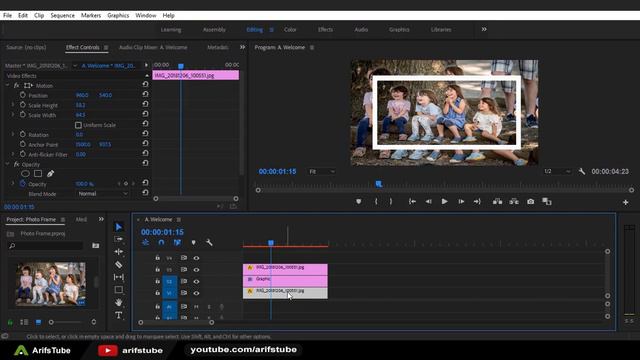This screenshot has width=640, height=360.
Task: Select the Track Select Forward tool
Action: coord(119,239)
